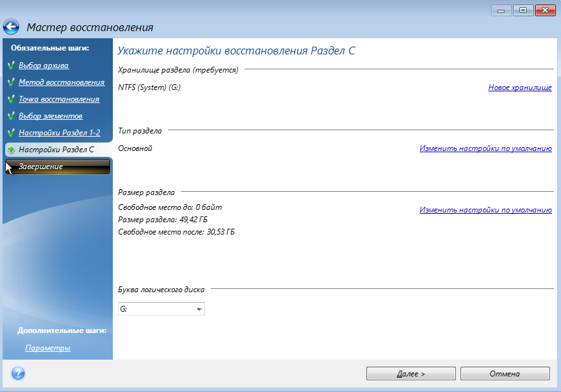561x392 pixels.
Task: Click green arrow icon beside Настройки Раздел C
Action: click(x=11, y=150)
